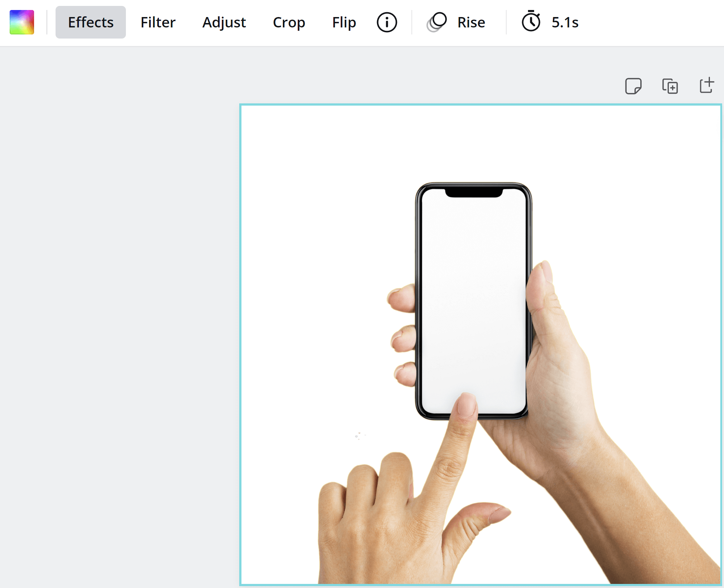
Task: Switch to the Filter option
Action: point(158,22)
